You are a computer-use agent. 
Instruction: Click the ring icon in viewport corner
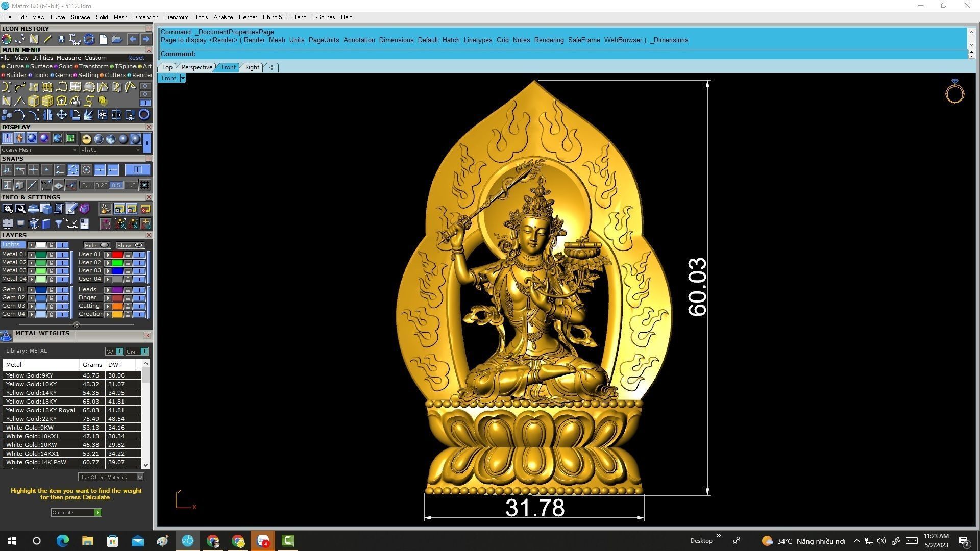(954, 92)
